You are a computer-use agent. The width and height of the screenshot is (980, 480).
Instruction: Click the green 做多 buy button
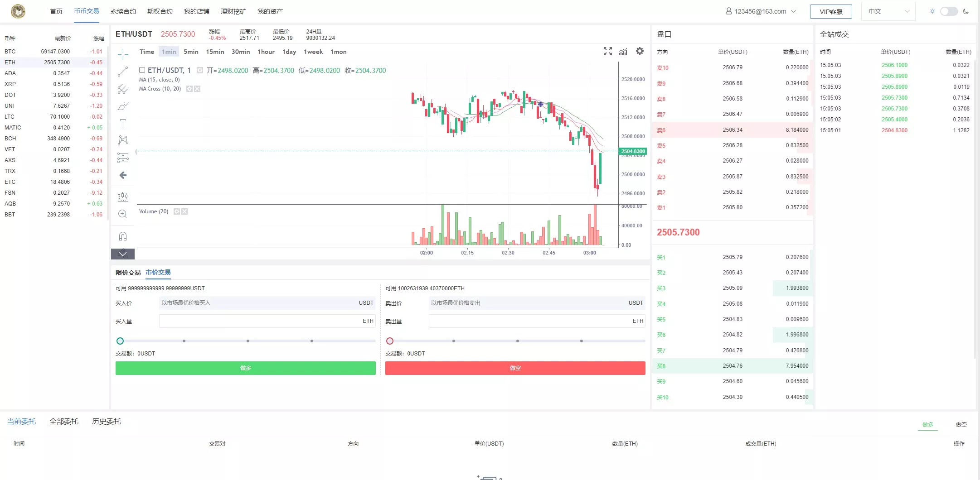pos(245,368)
